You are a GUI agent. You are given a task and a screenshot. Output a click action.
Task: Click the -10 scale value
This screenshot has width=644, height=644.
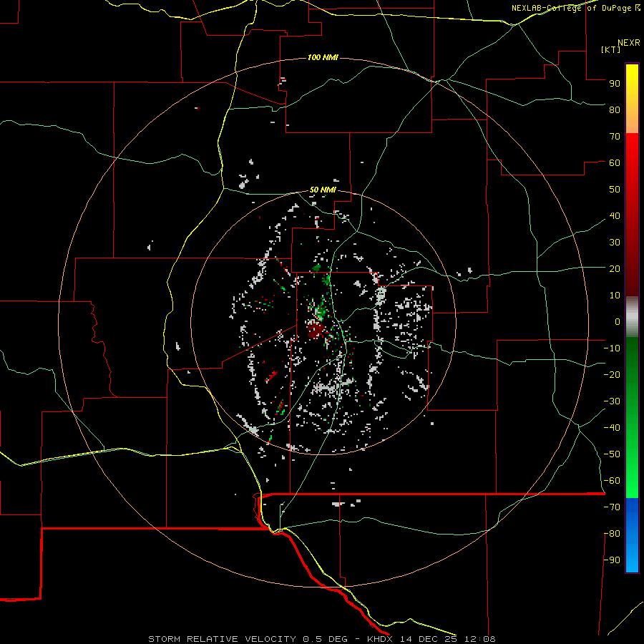pyautogui.click(x=612, y=348)
